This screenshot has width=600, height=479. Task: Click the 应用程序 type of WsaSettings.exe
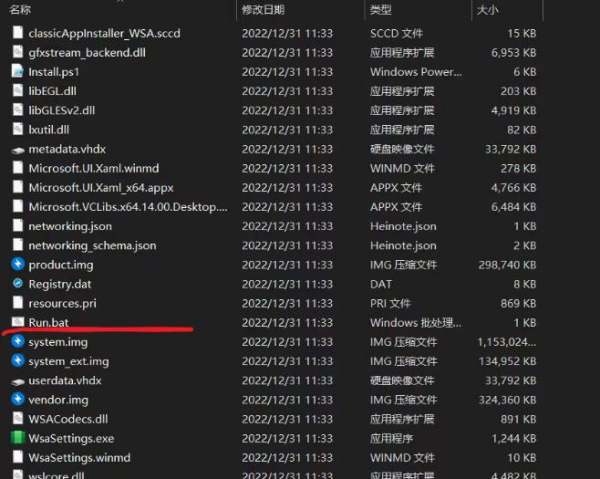tap(391, 438)
